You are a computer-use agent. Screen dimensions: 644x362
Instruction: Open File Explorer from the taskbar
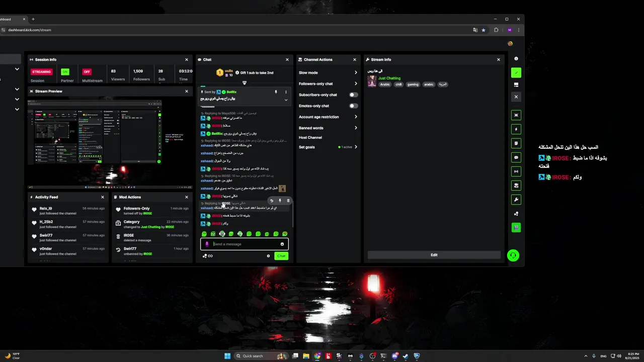pos(306,356)
